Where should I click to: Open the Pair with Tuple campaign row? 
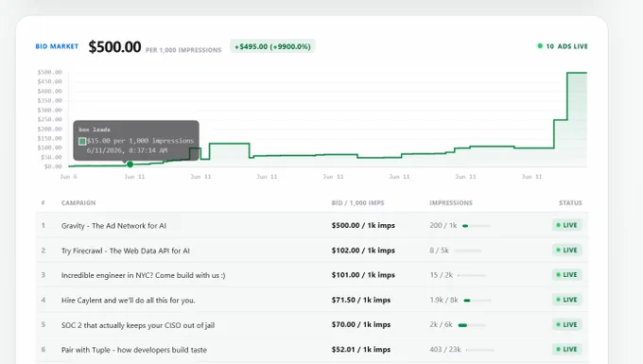click(312, 350)
